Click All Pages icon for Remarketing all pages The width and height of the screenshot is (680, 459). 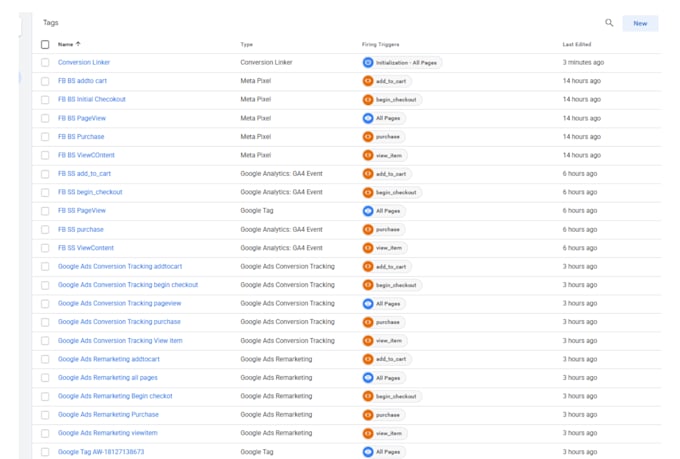coord(368,378)
